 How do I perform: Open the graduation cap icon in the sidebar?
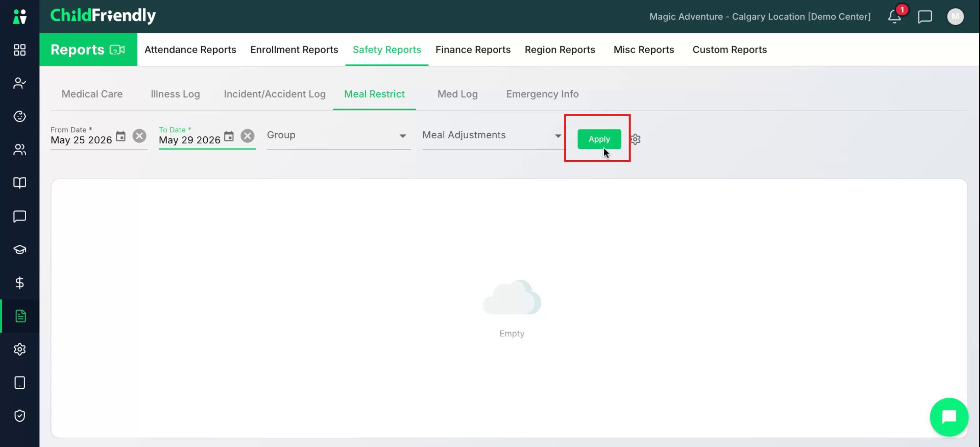(20, 250)
